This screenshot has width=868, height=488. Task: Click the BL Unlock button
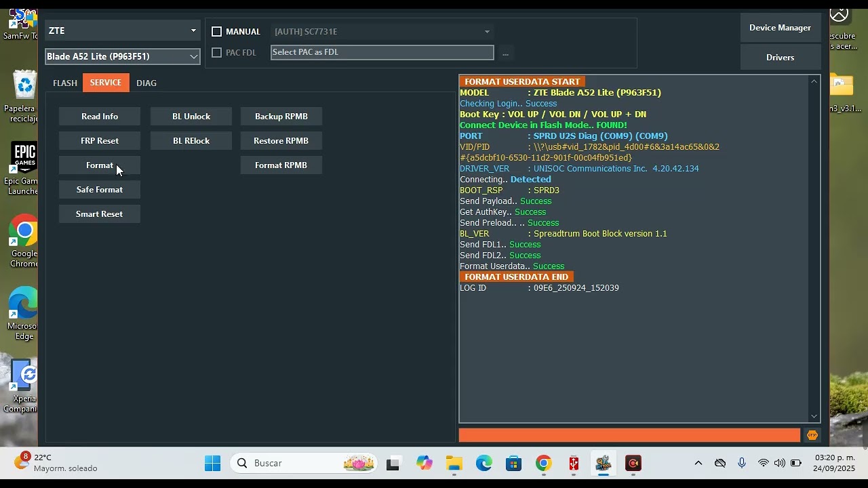(x=191, y=117)
